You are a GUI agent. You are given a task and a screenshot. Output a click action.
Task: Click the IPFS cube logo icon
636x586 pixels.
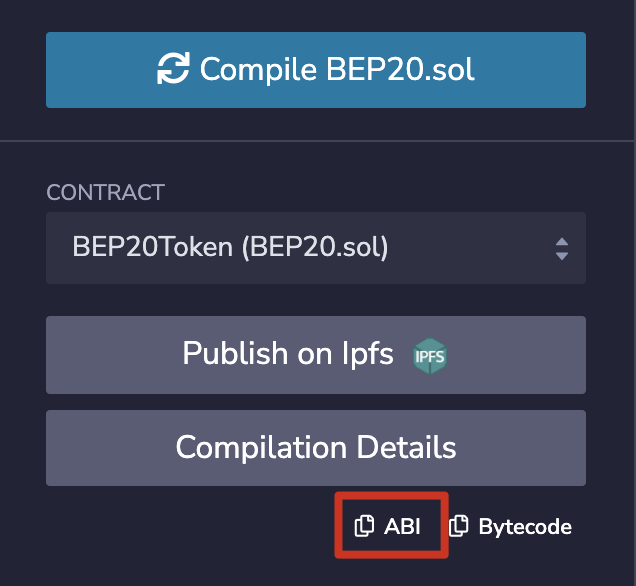pos(431,355)
